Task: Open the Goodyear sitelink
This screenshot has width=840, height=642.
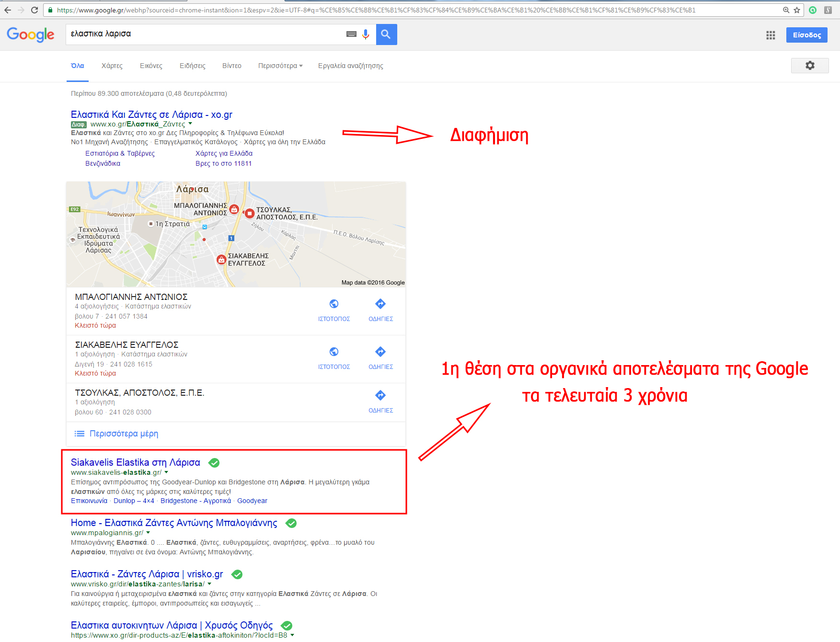Action: click(252, 501)
